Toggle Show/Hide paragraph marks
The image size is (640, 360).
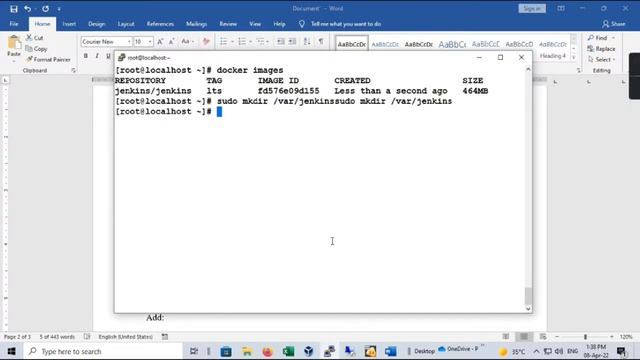pyautogui.click(x=321, y=42)
